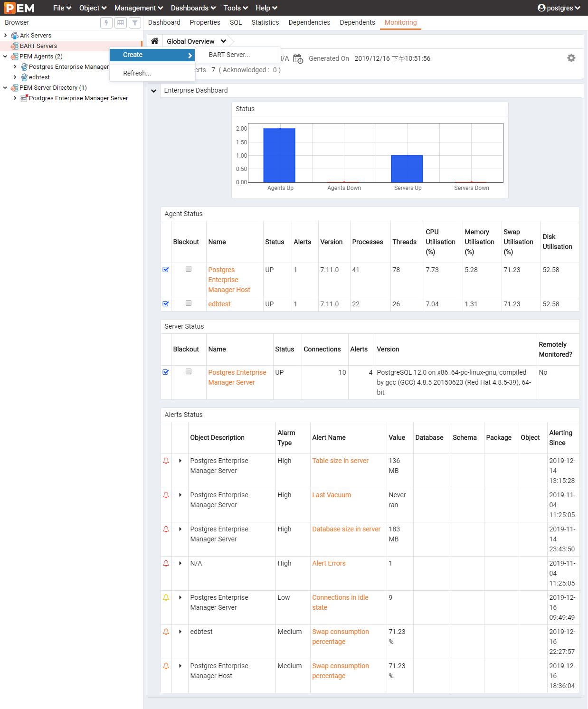The height and width of the screenshot is (709, 588).
Task: Select Refresh... in context menu
Action: point(152,73)
